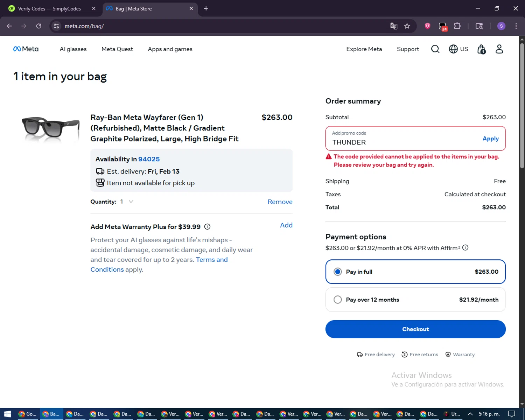Click the Ray-Ban Meta Wayfarer product title

pyautogui.click(x=164, y=128)
